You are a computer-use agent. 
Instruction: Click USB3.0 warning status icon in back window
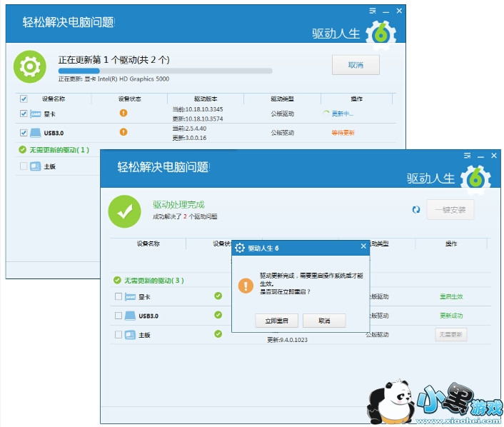click(124, 132)
